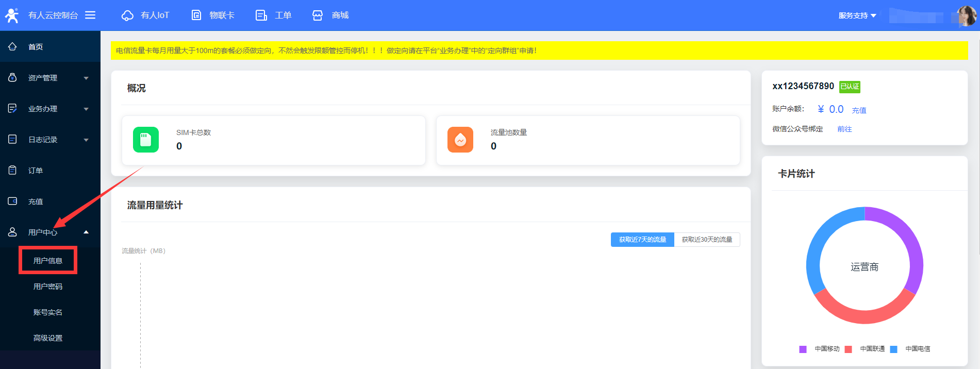Select 获取近7天的流量 toggle option
Screen dimensions: 980x369
pos(642,240)
